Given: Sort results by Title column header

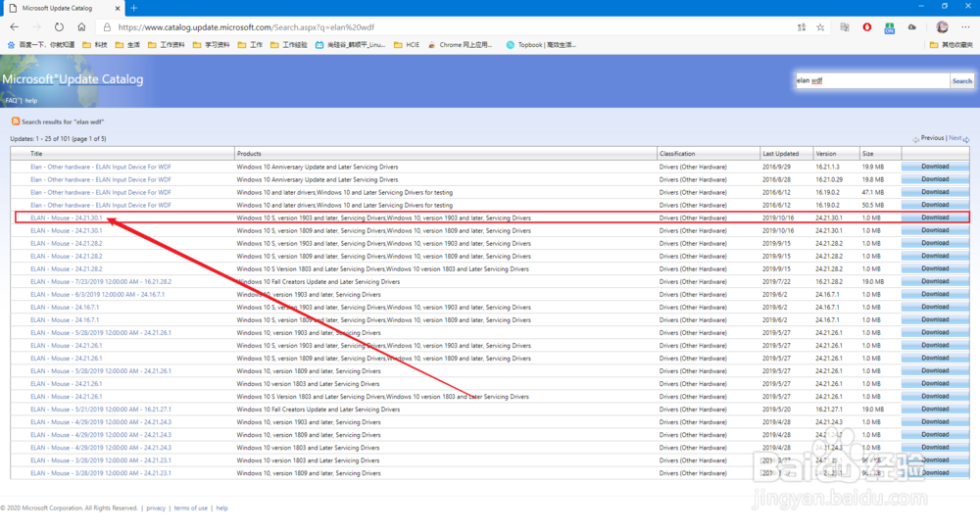Looking at the screenshot, I should click(36, 153).
